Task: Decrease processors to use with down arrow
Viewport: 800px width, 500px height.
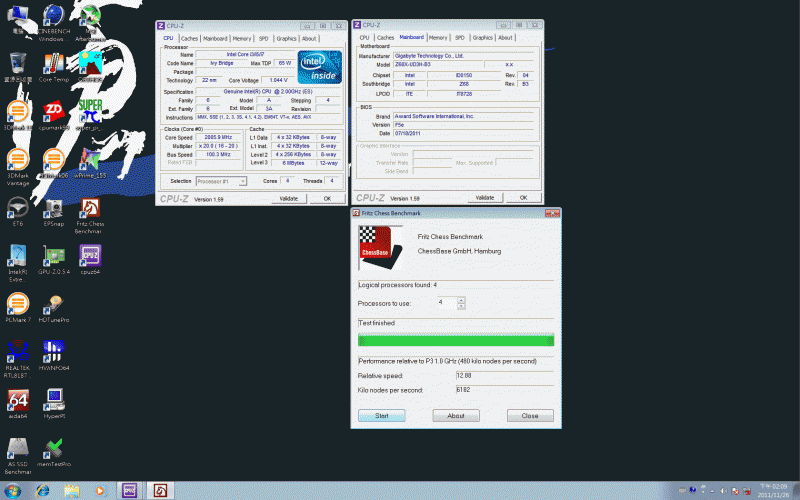Action: (x=461, y=306)
